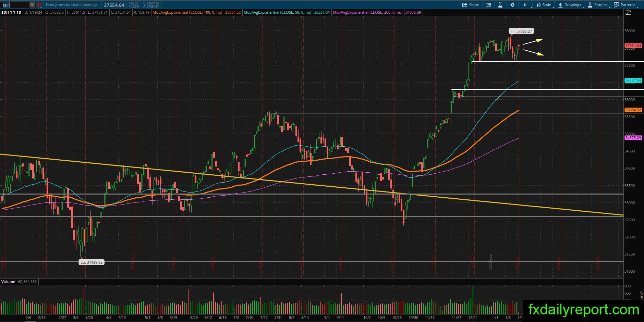Image resolution: width=644 pixels, height=322 pixels.
Task: Click the red 37554.64 price-axis bubble
Action: [x=633, y=46]
